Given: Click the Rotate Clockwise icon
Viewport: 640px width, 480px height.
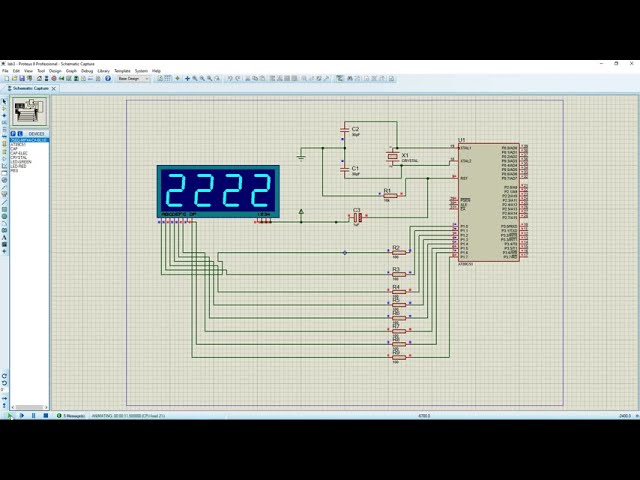Looking at the screenshot, I should pos(4,376).
